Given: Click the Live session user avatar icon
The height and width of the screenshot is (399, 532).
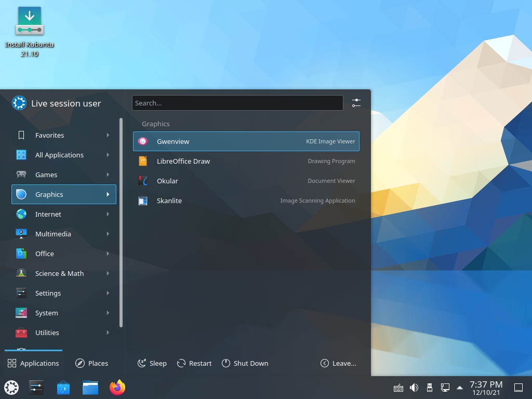Looking at the screenshot, I should [x=19, y=103].
